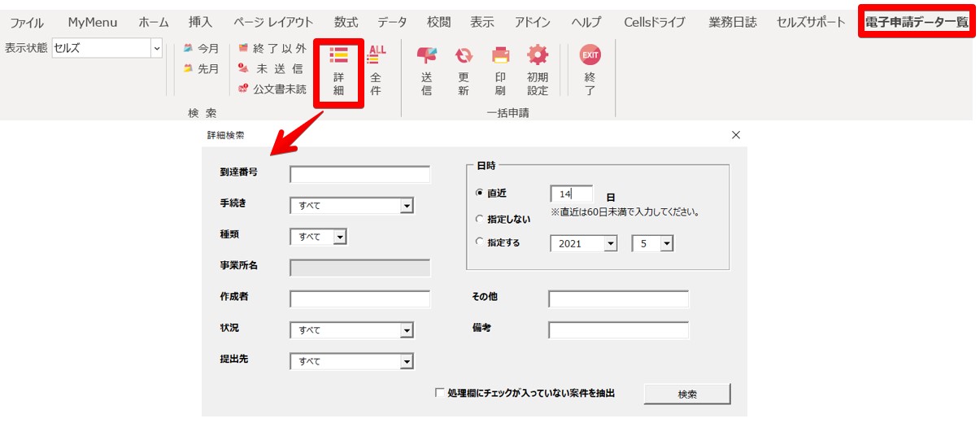Filter by 未送信 items
Viewport: 980px width, 423px height.
pos(272,69)
